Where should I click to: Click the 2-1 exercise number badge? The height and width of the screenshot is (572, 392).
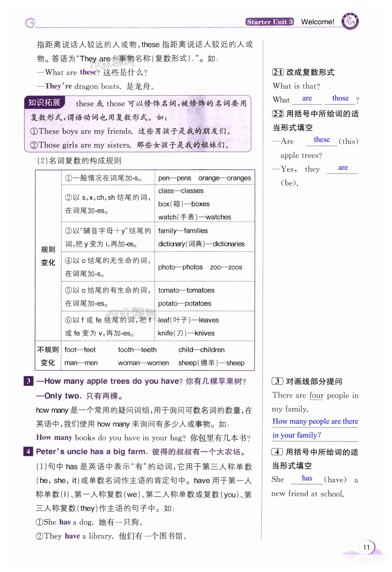click(x=278, y=72)
